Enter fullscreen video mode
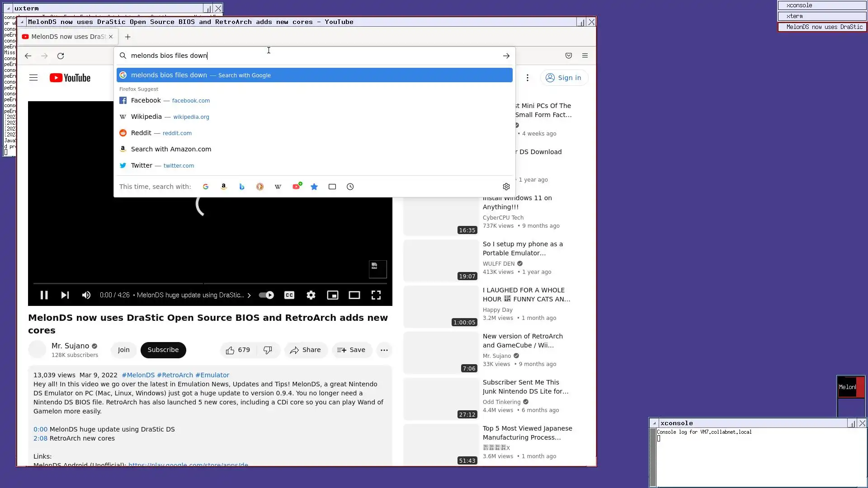 click(376, 295)
